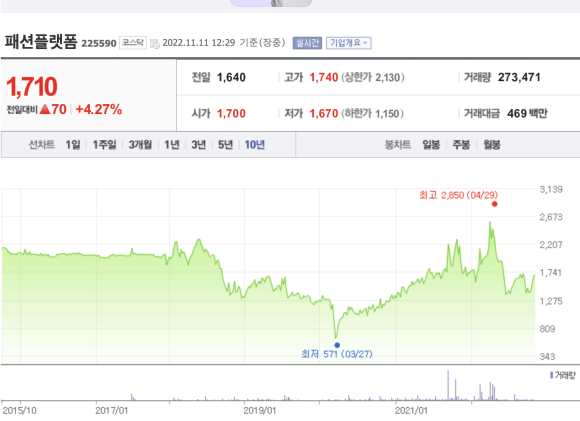
Task: Click the 패션플랫폼 stock name
Action: coord(41,42)
